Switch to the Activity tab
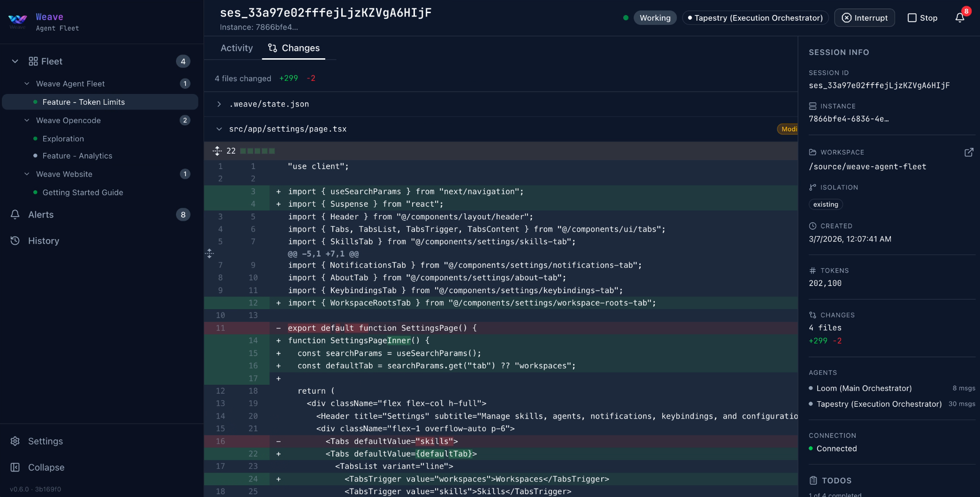This screenshot has height=497, width=980. click(237, 48)
